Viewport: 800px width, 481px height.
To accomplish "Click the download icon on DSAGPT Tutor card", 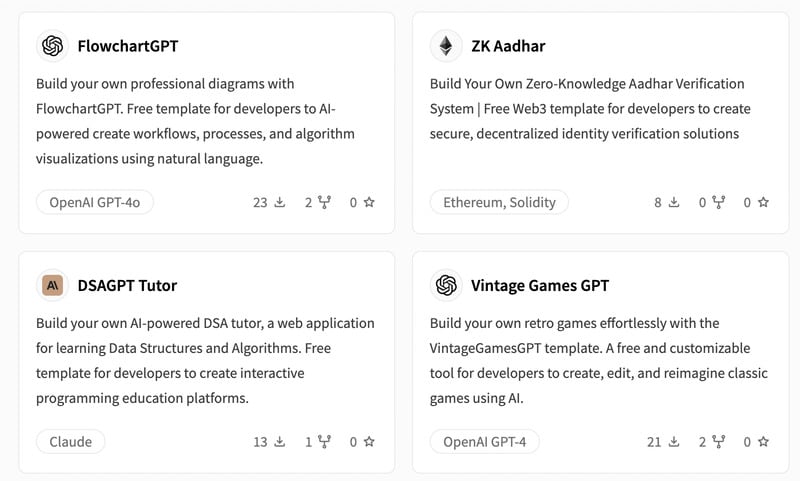I will [280, 441].
